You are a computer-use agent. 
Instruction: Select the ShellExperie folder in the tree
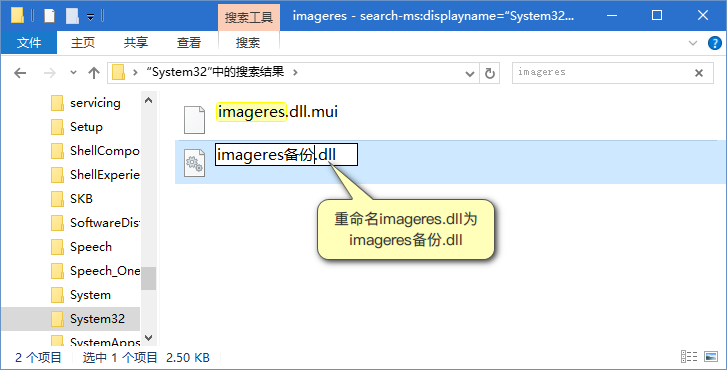(105, 175)
